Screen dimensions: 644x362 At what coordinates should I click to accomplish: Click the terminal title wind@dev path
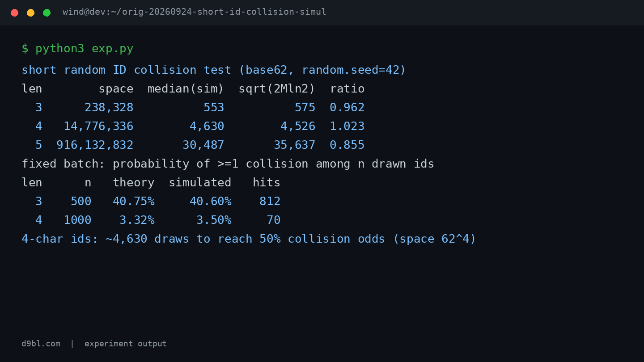click(x=195, y=12)
